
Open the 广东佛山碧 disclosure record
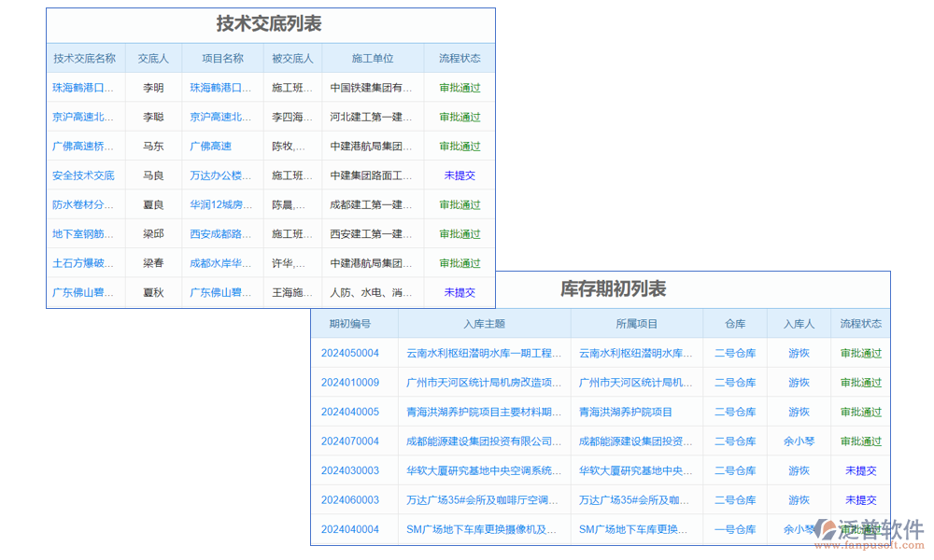point(84,292)
